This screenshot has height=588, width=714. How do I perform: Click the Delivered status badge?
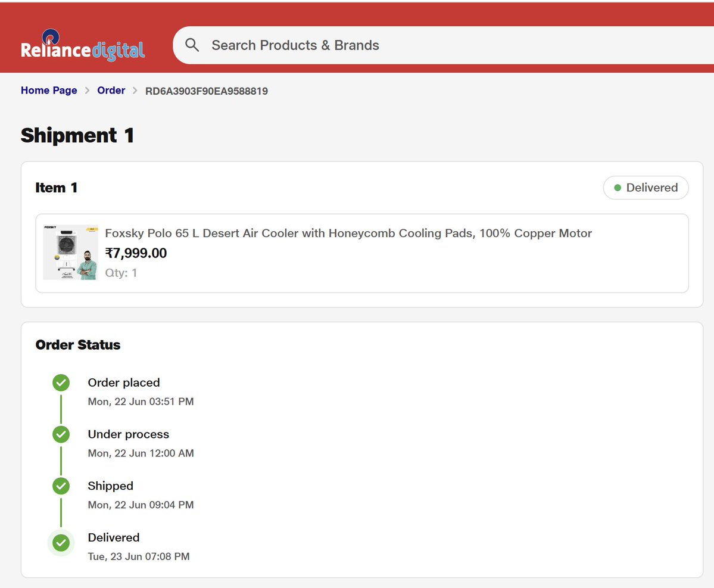[646, 188]
